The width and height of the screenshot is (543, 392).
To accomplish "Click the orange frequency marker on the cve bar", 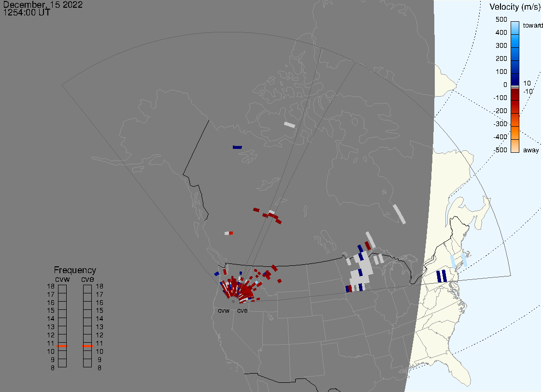I will [x=87, y=346].
